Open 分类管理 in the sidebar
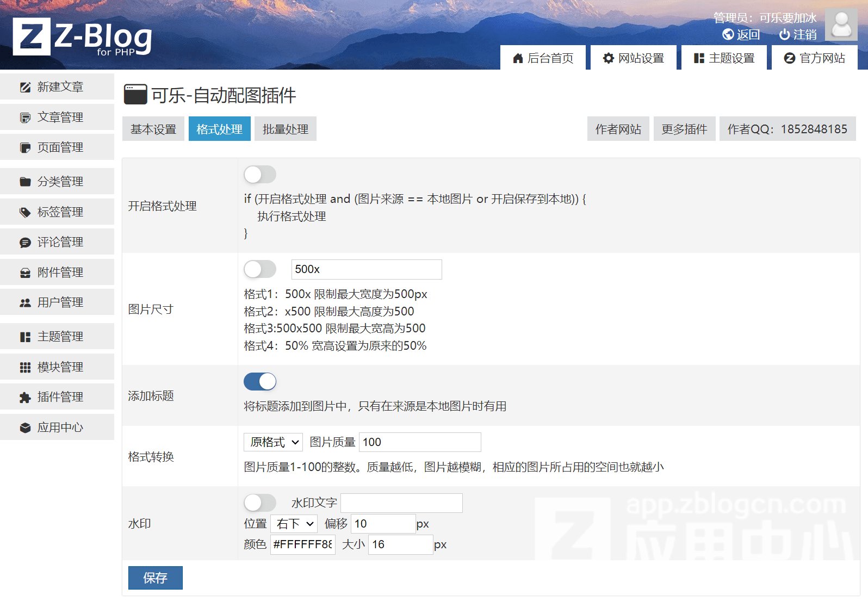Screen dimensions: 868x601 pyautogui.click(x=57, y=182)
